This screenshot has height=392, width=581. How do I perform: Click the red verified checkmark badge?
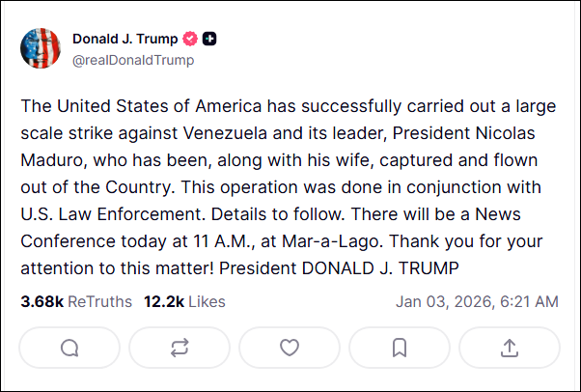tap(190, 40)
